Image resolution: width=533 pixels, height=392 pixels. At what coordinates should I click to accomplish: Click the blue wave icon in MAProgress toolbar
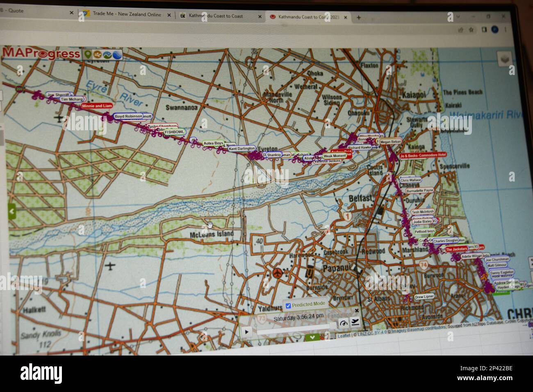[x=117, y=55]
